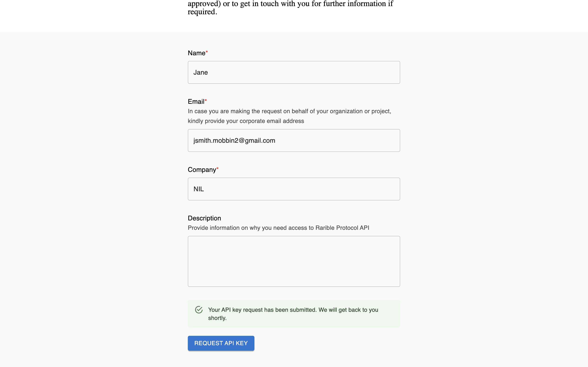
Task: Click the Email field label
Action: (196, 102)
